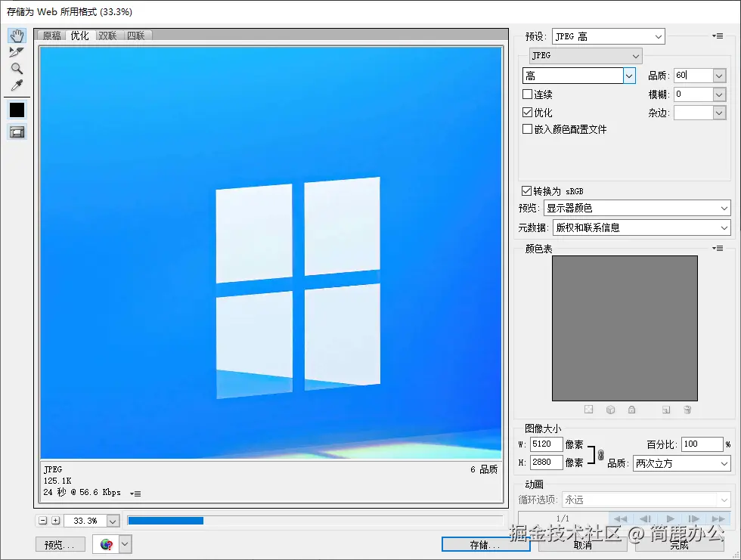Click the 125.1K file size text
Viewport: 741px width, 560px height.
pyautogui.click(x=57, y=481)
